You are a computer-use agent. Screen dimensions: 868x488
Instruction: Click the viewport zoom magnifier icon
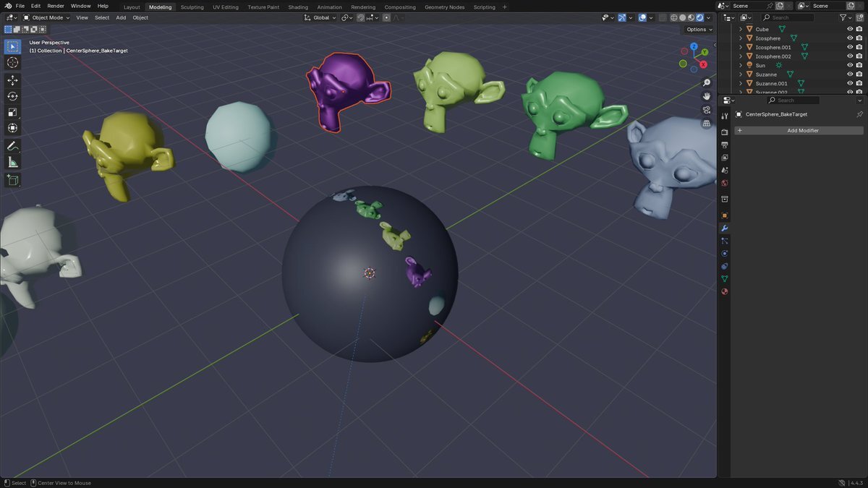[x=707, y=83]
